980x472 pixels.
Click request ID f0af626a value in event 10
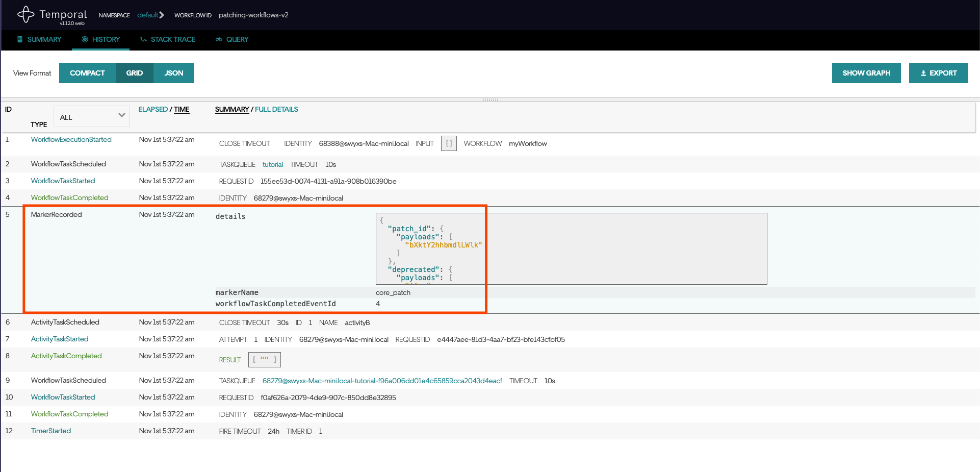(x=328, y=398)
